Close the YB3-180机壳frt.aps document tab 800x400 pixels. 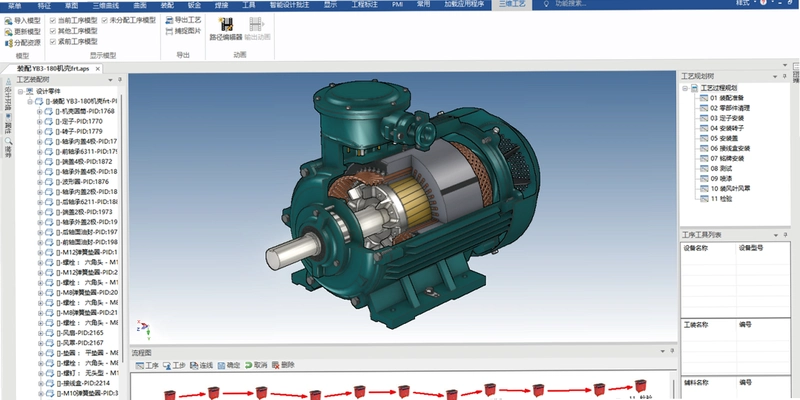pyautogui.click(x=97, y=68)
